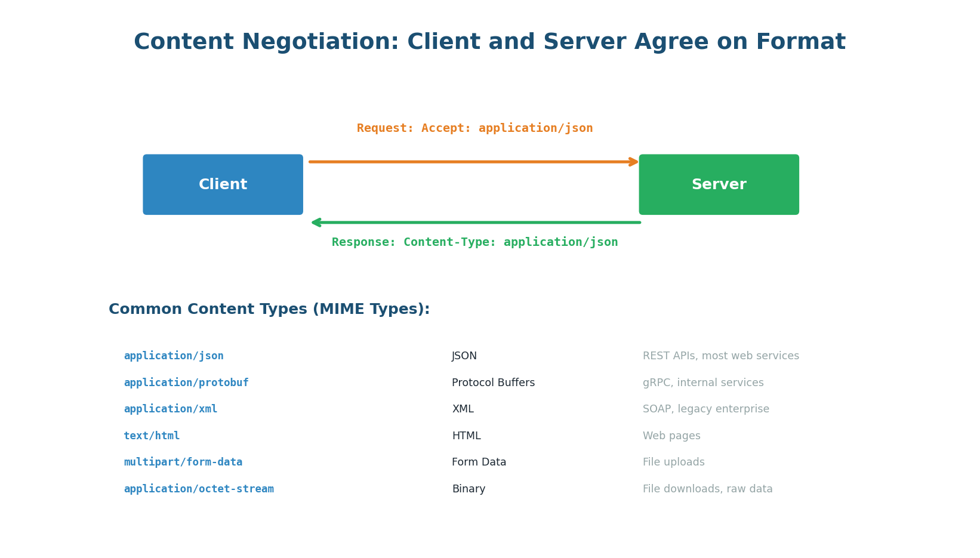Click the REST APIs usage note
The image size is (980, 558).
coord(721,355)
